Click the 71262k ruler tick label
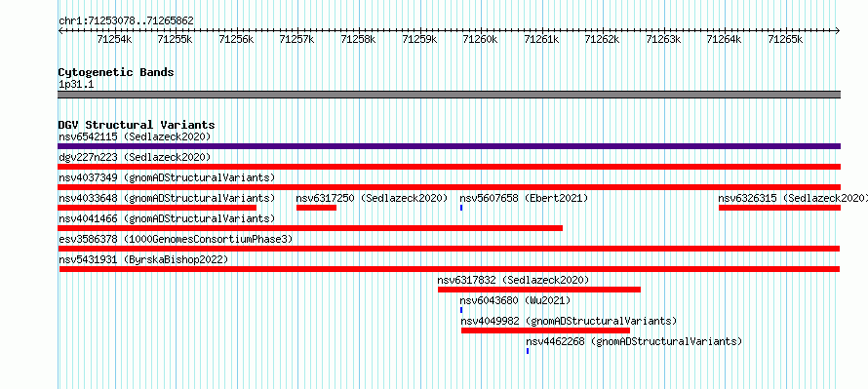Screen dimensions: 868x389 (603, 39)
